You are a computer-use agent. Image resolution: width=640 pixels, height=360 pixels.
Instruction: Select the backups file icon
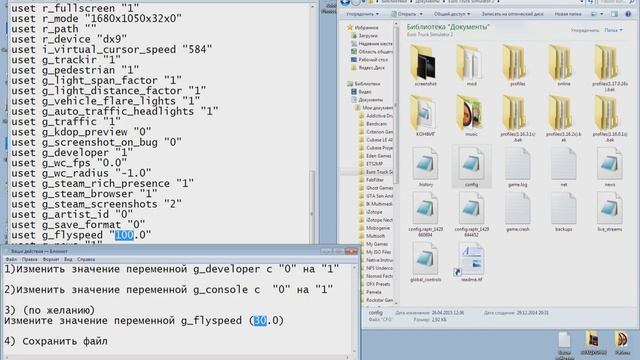pos(563,212)
